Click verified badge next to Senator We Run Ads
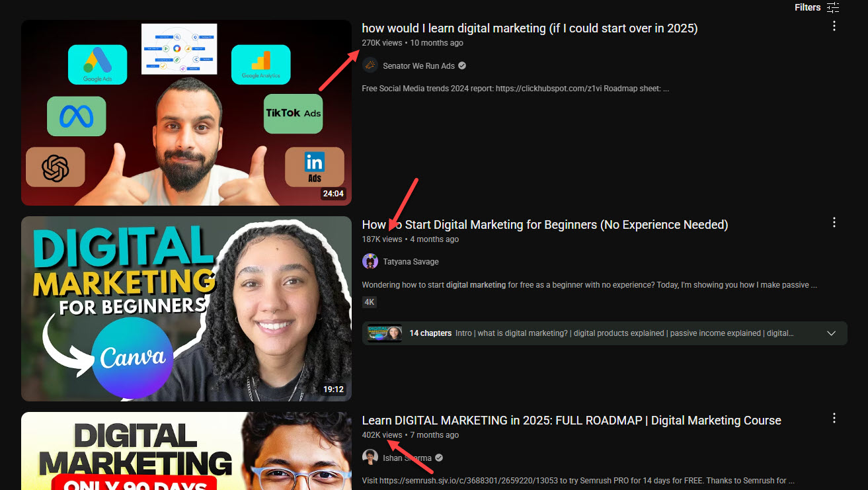 pos(462,65)
